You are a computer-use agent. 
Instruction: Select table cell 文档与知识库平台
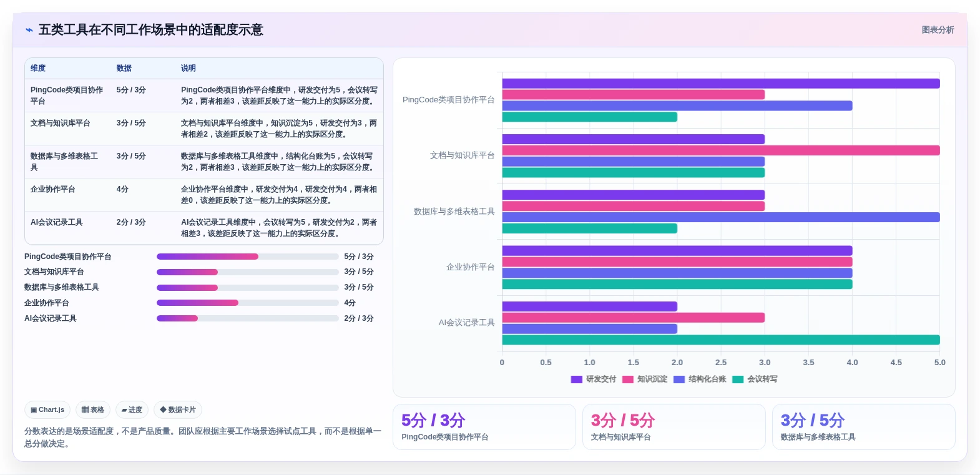67,129
